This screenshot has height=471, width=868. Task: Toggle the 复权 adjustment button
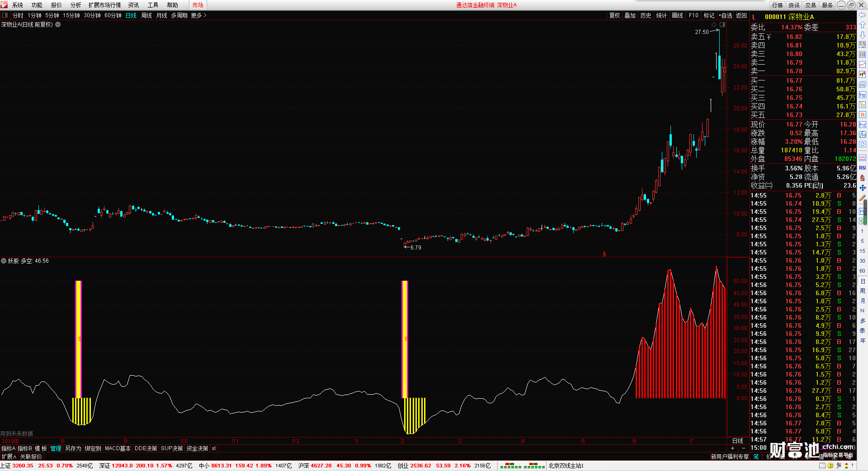click(x=614, y=15)
